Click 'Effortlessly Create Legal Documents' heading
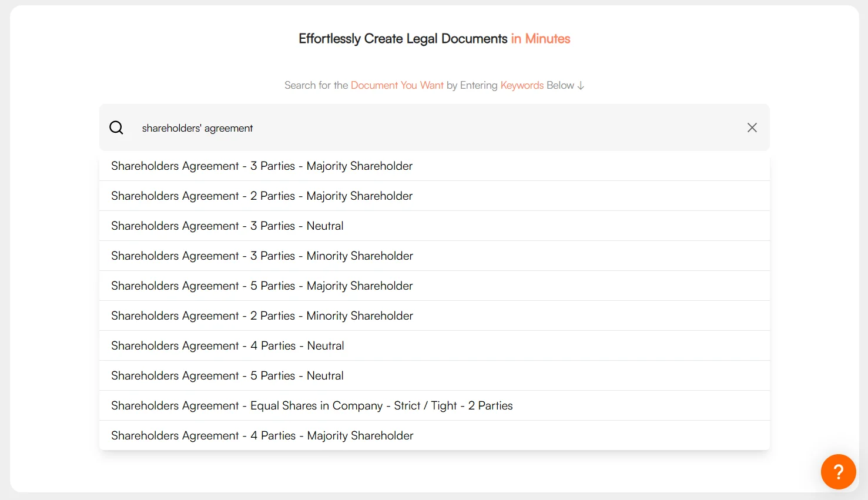 pyautogui.click(x=403, y=39)
